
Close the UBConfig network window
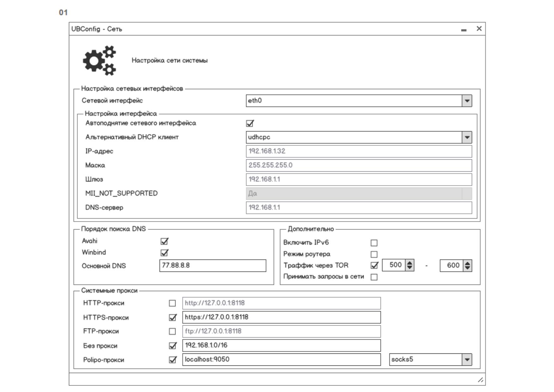(479, 29)
